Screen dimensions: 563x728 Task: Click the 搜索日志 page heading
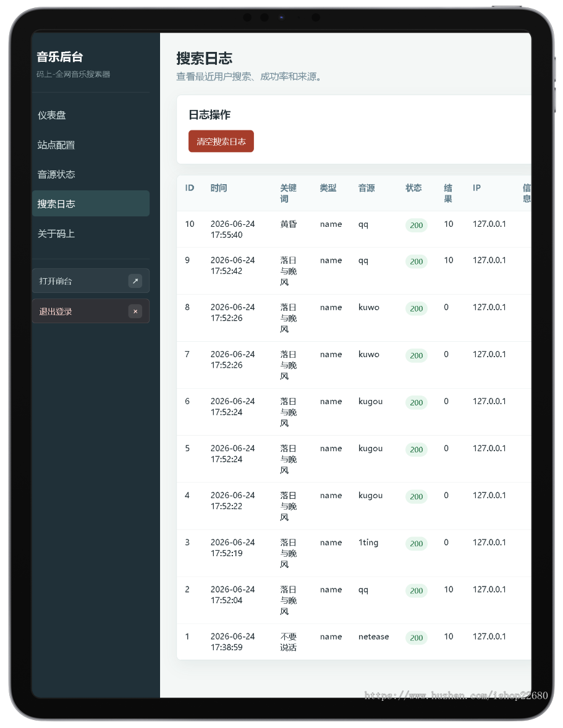204,59
